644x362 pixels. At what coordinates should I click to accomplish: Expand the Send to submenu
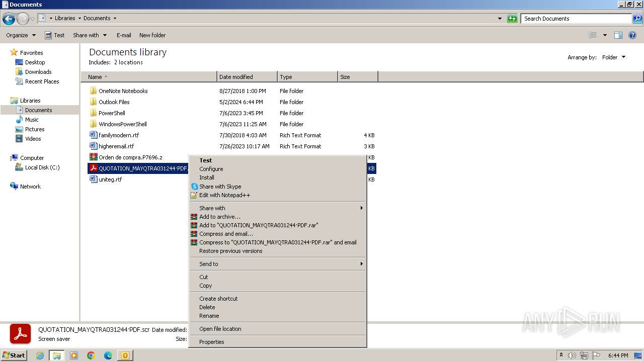277,264
